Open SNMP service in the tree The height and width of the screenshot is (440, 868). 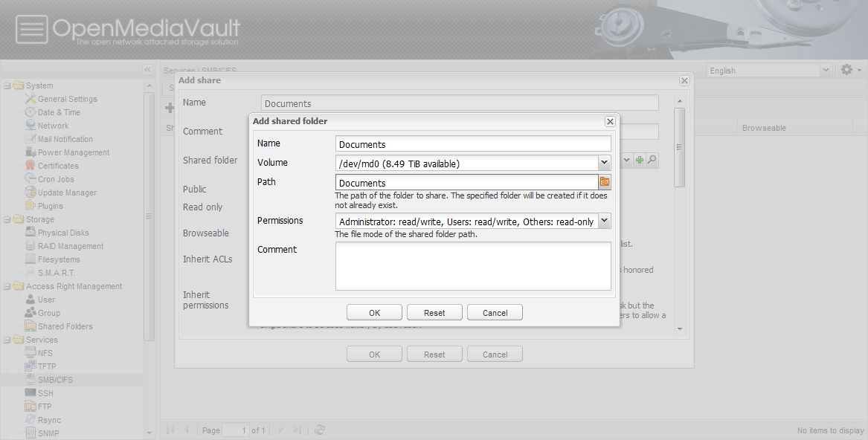click(48, 433)
